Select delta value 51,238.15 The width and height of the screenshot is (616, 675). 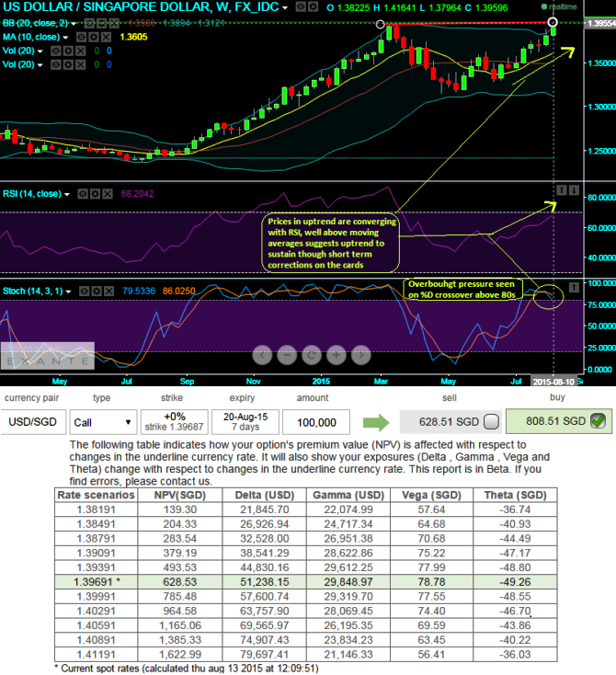coord(264,582)
